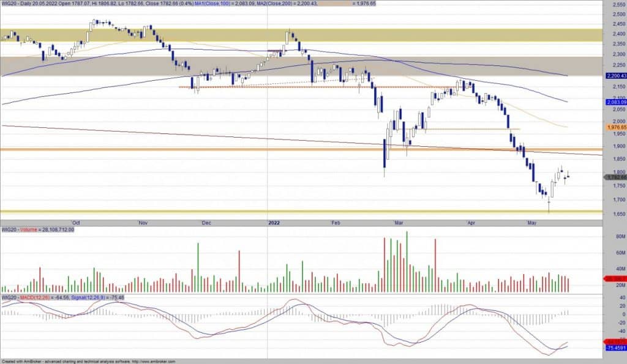The height and width of the screenshot is (364, 627).
Task: Click the blue 2,083.09 MA1 price label
Action: 614,102
